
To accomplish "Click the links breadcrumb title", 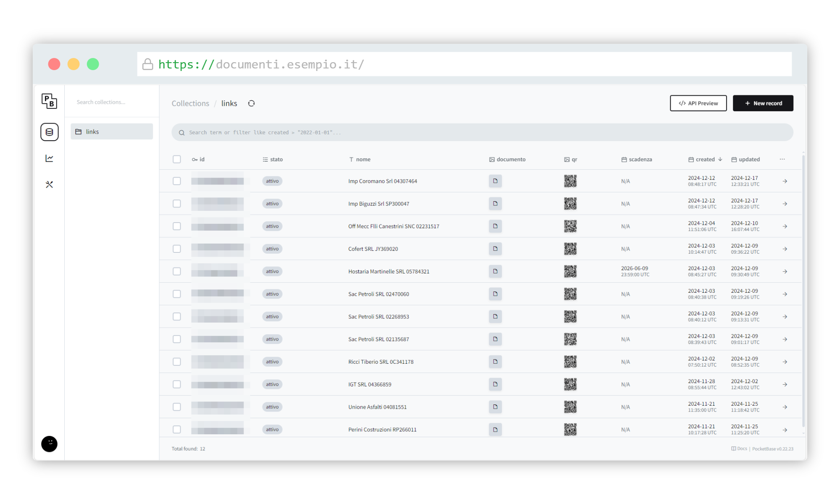I will pos(229,103).
